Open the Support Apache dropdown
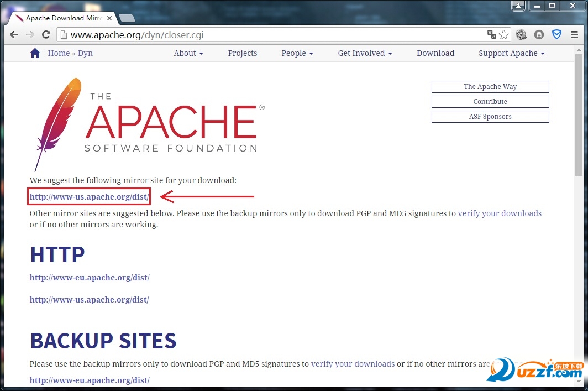The height and width of the screenshot is (391, 588). coord(511,53)
